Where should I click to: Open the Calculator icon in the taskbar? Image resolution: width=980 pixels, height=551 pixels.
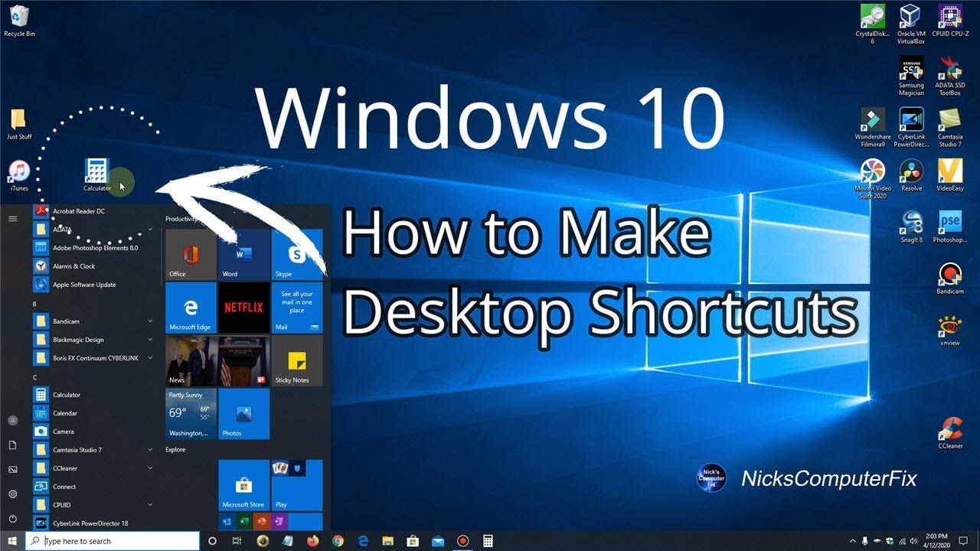(488, 541)
